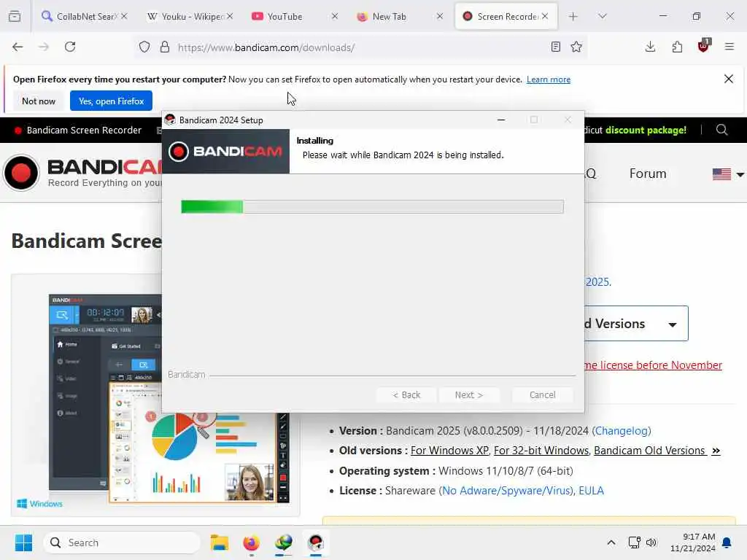This screenshot has width=747, height=560.
Task: Open a new tab with plus button
Action: 573,16
